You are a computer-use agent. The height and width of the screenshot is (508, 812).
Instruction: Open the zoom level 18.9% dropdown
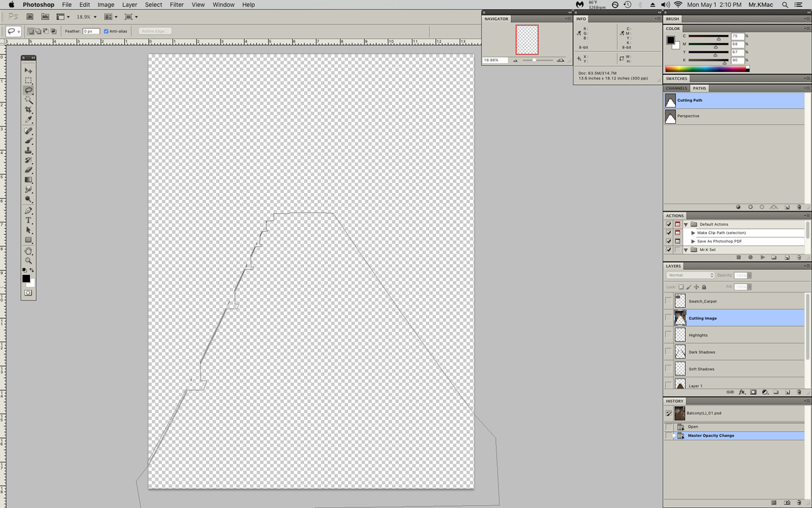[x=95, y=17]
